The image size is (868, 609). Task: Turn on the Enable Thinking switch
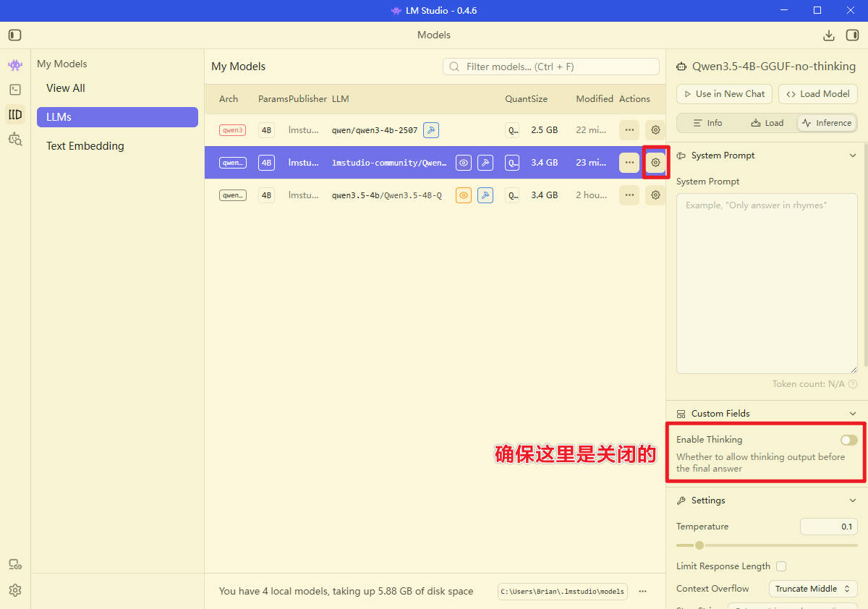tap(848, 440)
